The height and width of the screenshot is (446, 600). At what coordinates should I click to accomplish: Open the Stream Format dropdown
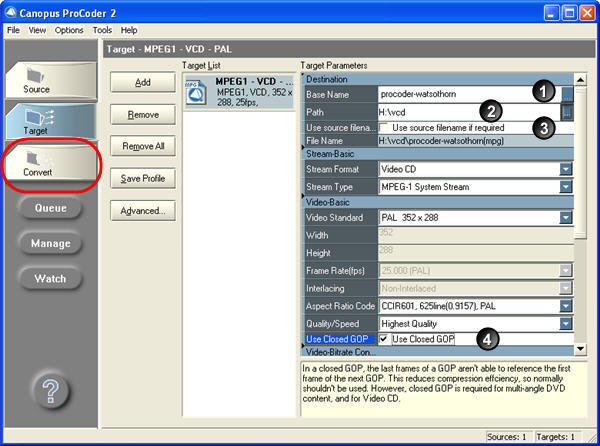(x=566, y=169)
